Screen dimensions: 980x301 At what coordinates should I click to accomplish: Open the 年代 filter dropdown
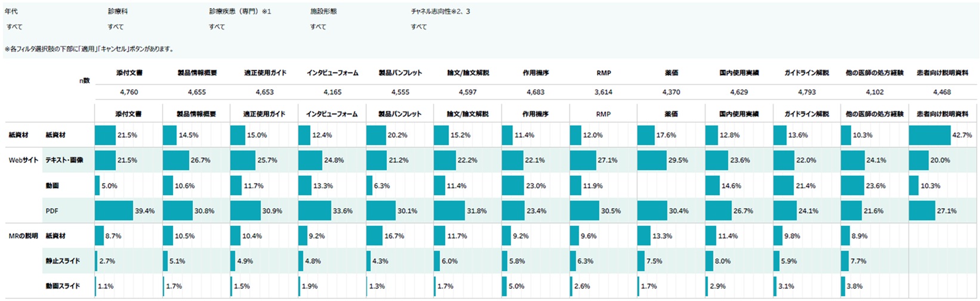15,27
